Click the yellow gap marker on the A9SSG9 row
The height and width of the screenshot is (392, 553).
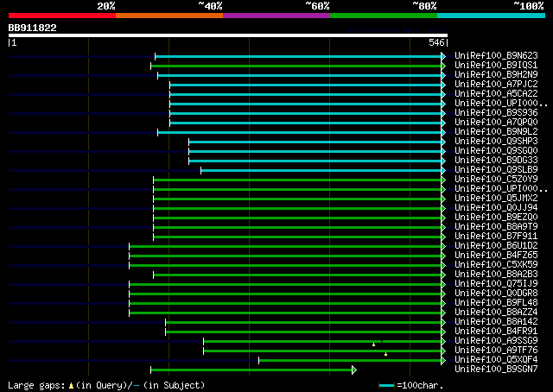373,345
